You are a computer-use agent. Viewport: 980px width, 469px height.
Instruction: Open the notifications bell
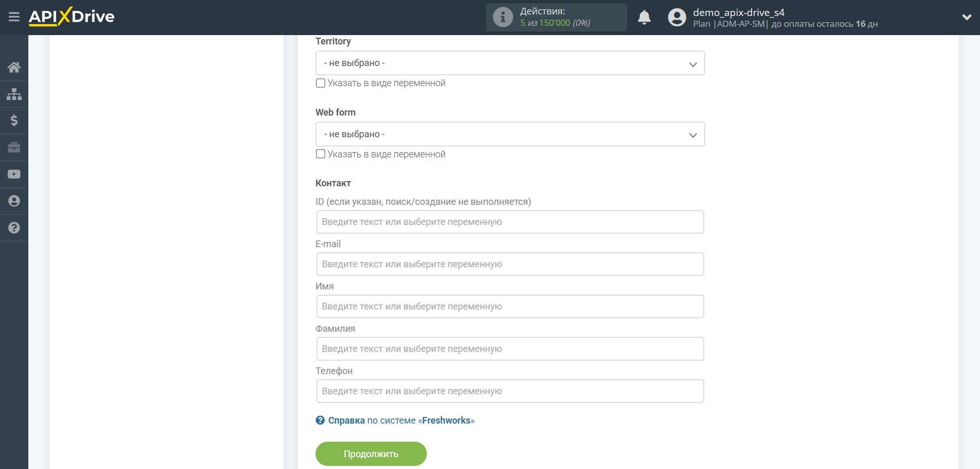644,18
